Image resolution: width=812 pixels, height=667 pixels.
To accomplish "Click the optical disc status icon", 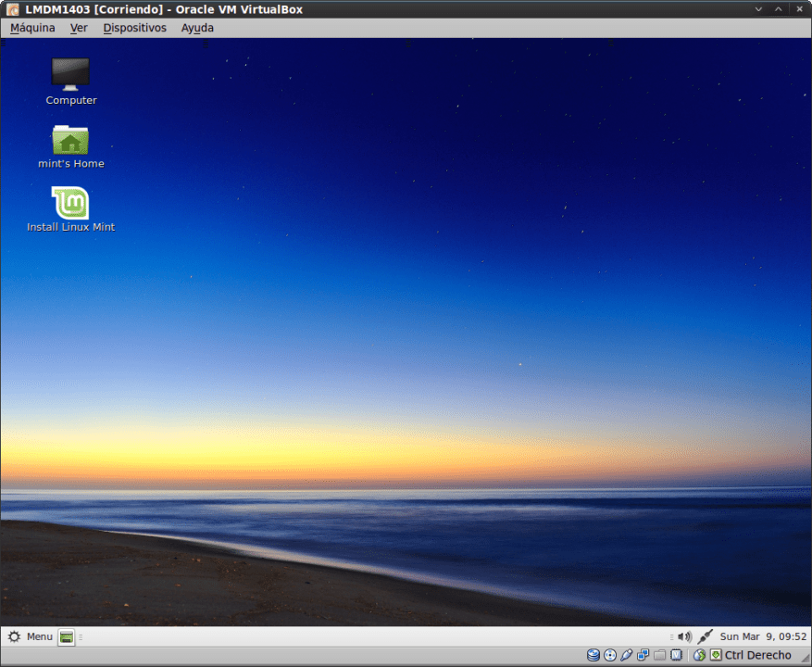I will click(x=610, y=656).
